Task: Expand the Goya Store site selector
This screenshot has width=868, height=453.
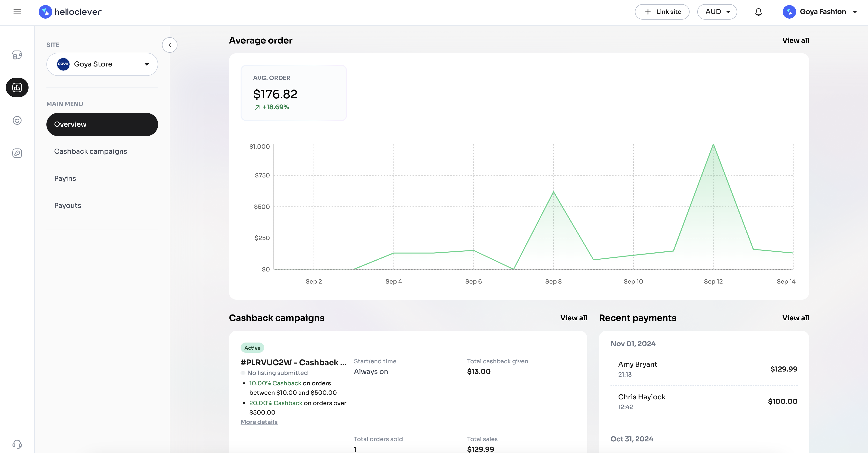Action: [x=102, y=64]
